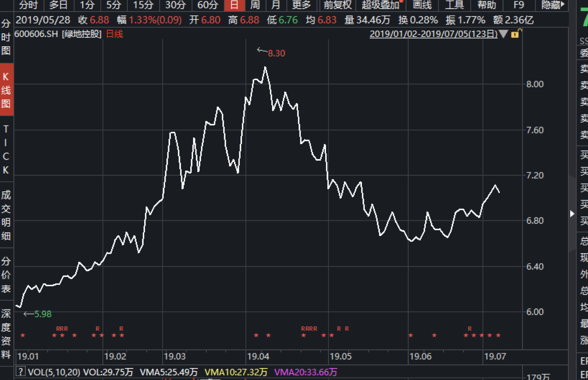Screen dimensions: 588x380
Task: Click the R marker in late June
Action: coord(470,329)
